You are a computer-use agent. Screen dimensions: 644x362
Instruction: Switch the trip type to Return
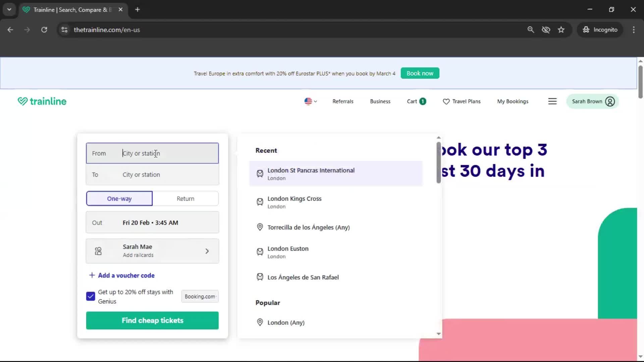click(185, 198)
